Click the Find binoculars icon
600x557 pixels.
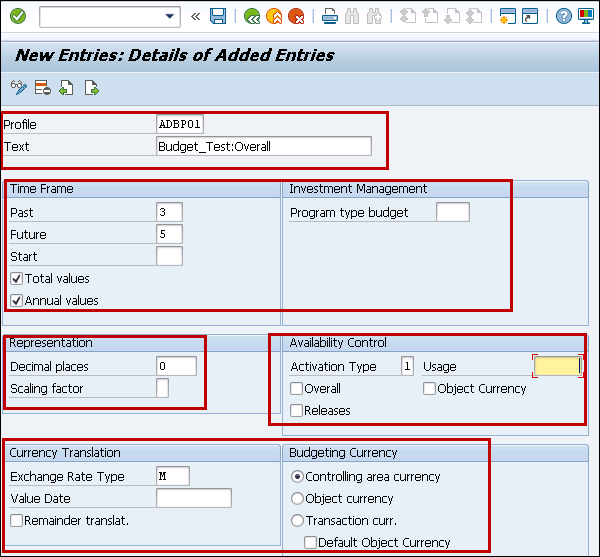coord(352,16)
